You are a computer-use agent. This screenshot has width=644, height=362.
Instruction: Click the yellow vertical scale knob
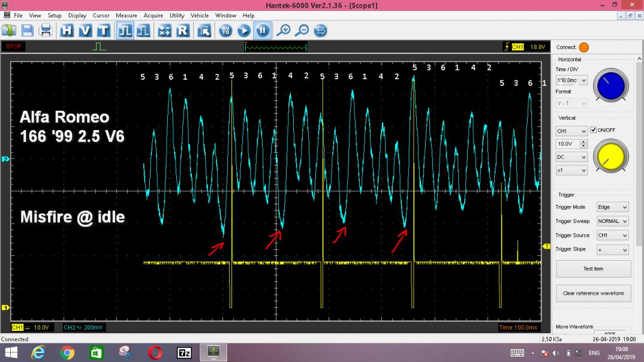coord(611,157)
